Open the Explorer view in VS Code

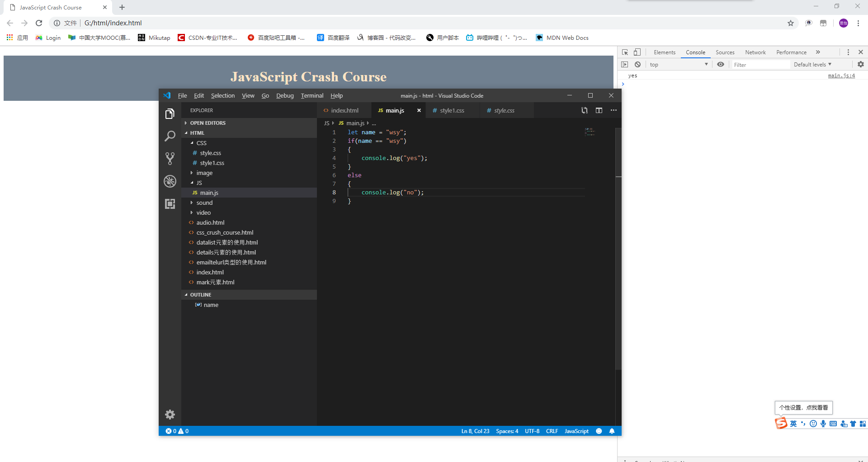(170, 114)
